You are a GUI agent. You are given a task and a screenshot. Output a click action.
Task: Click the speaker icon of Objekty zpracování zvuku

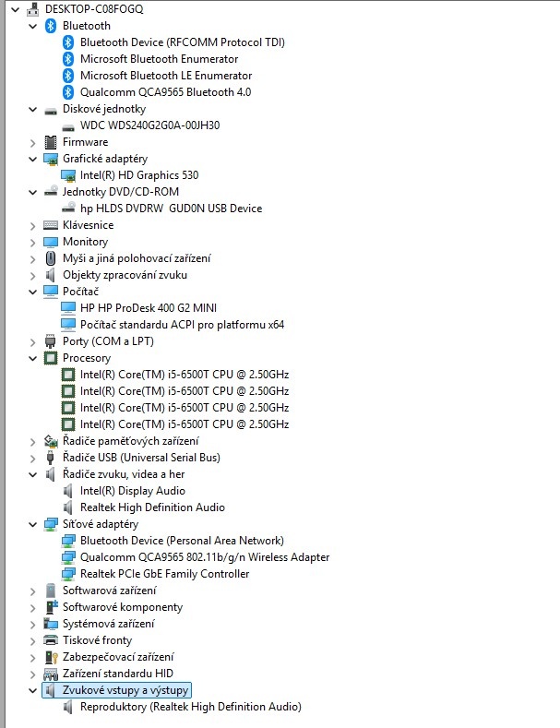pos(51,275)
